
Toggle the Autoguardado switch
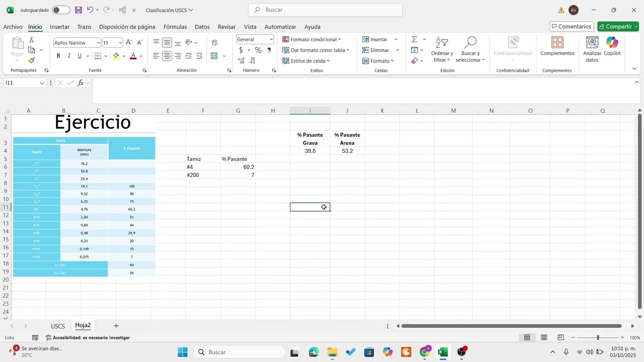61,10
